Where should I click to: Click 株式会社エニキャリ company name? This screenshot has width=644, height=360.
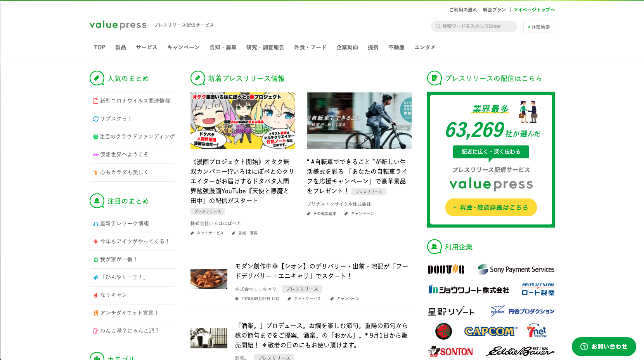[x=256, y=289]
